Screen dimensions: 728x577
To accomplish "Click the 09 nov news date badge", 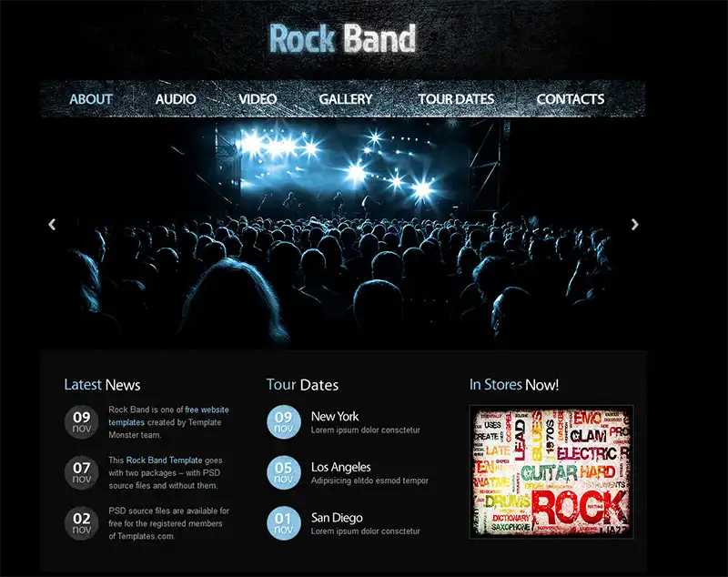I will (81, 422).
